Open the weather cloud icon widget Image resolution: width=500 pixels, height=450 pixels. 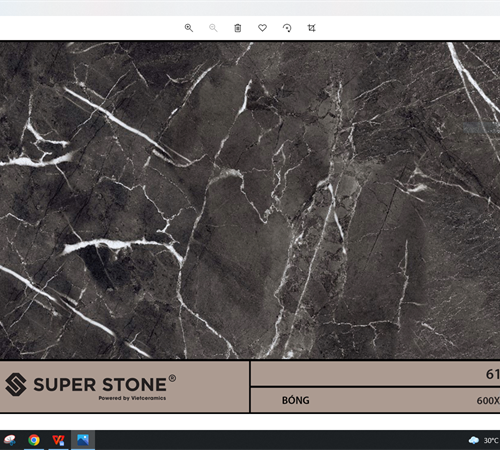(x=474, y=440)
